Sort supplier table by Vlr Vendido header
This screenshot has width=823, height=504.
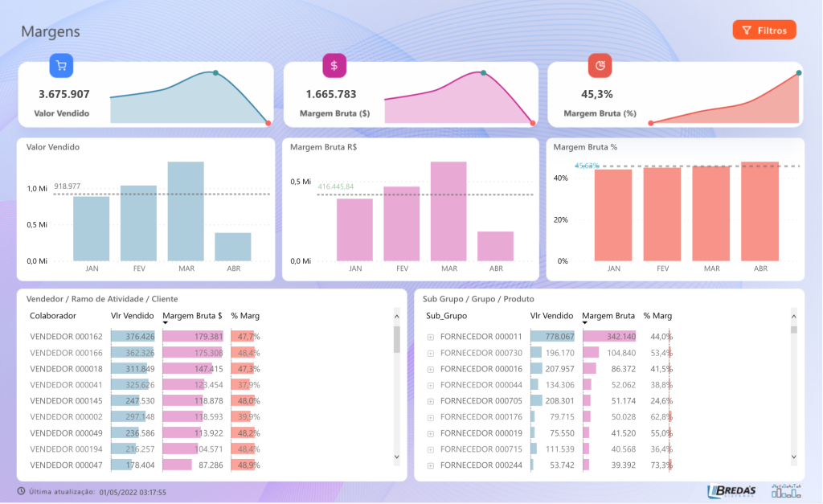(x=551, y=316)
